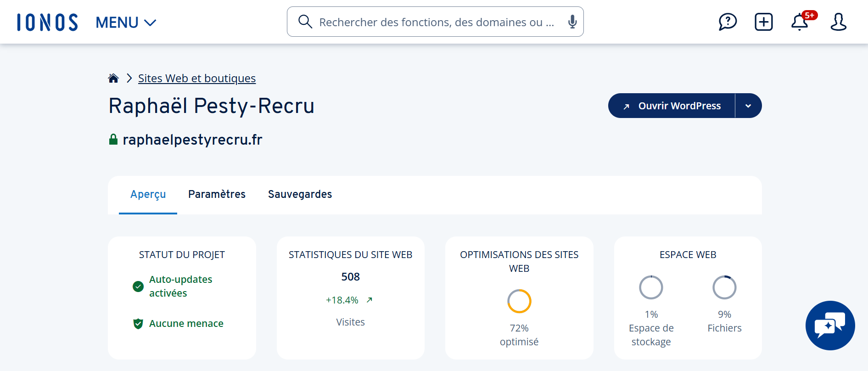Click the 1% storage space progress ring
Screen dimensions: 868x371
[651, 287]
